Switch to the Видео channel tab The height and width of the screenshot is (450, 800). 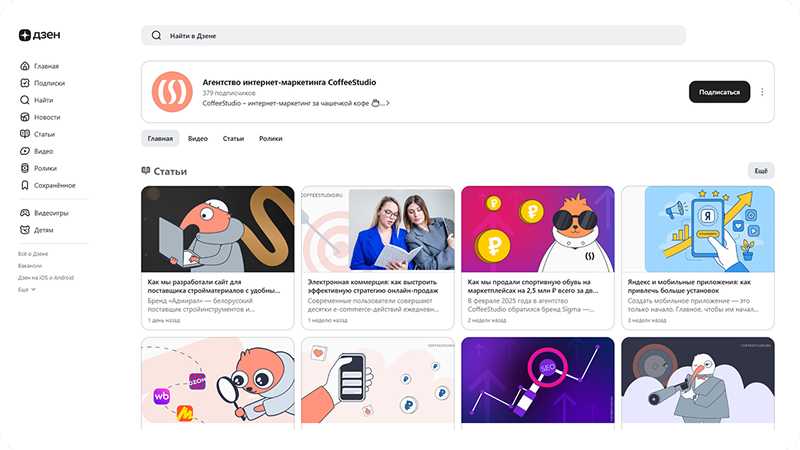click(198, 139)
